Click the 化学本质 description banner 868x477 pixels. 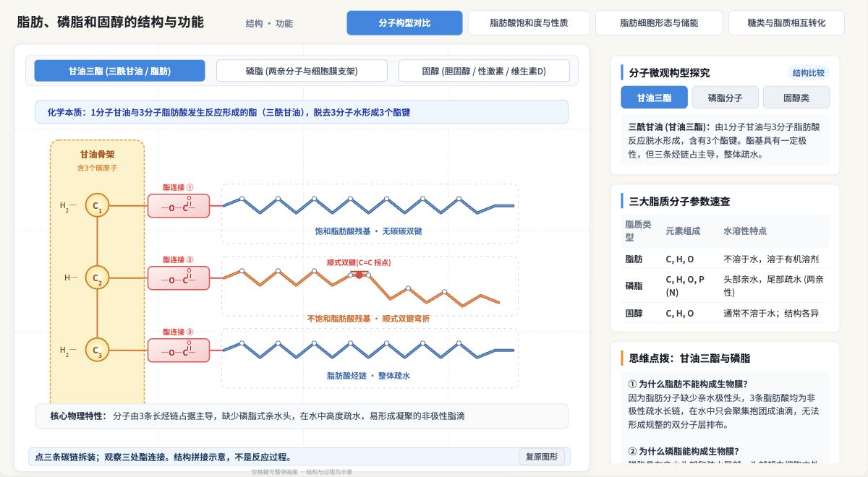[x=302, y=112]
